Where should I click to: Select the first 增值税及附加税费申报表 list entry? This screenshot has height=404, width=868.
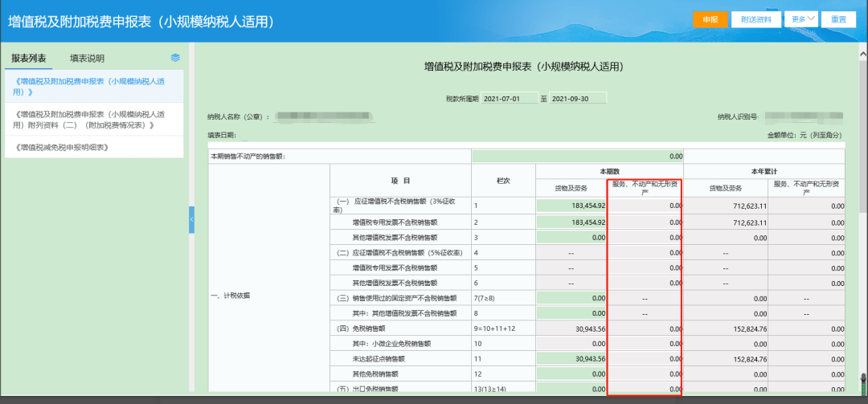click(x=95, y=87)
